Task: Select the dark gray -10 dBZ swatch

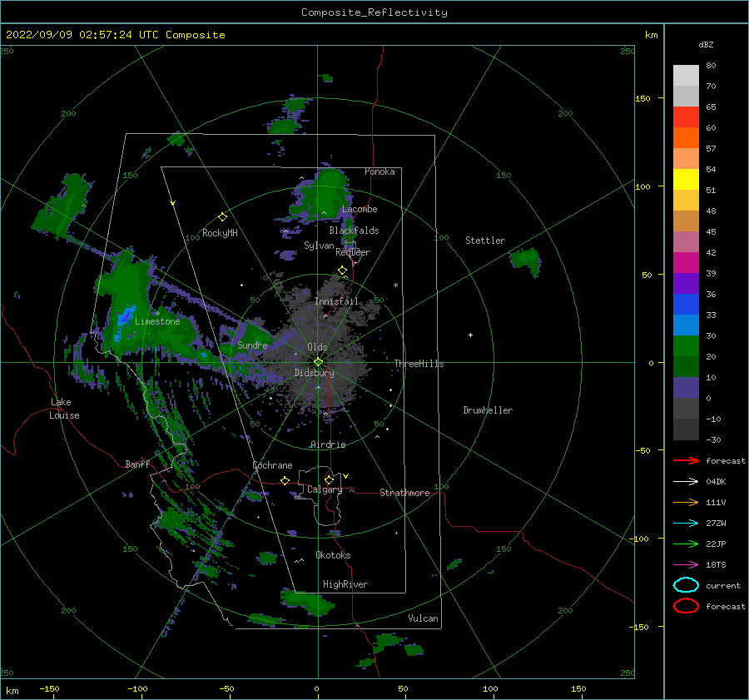Action: pos(686,429)
